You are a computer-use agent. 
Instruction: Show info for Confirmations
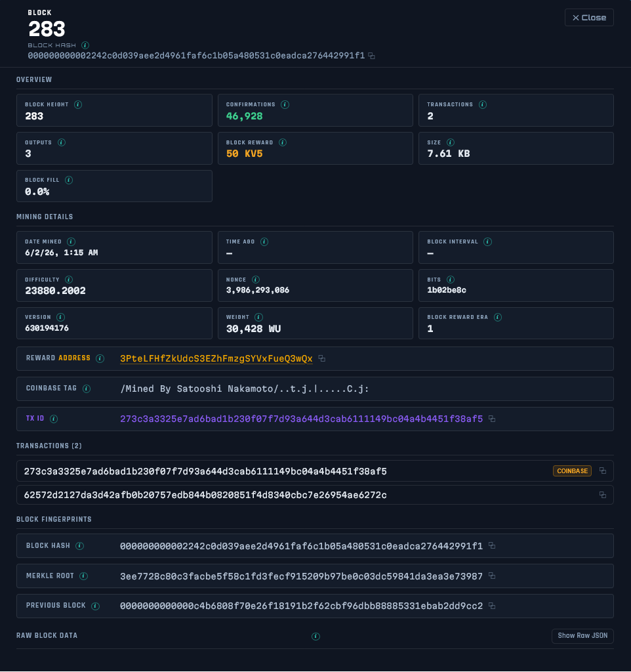pos(285,104)
